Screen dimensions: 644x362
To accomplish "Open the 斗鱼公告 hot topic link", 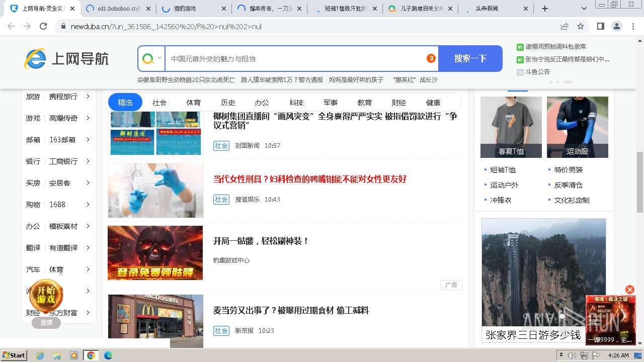I will pos(538,72).
